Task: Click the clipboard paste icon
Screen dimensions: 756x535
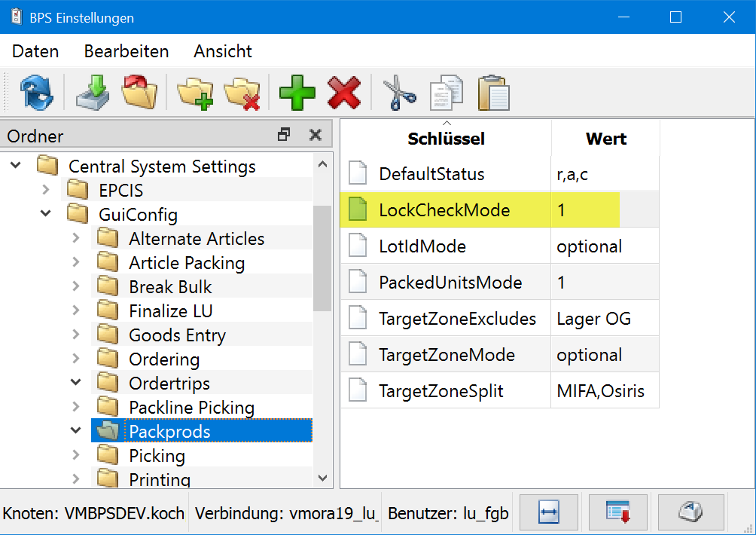Action: tap(493, 93)
